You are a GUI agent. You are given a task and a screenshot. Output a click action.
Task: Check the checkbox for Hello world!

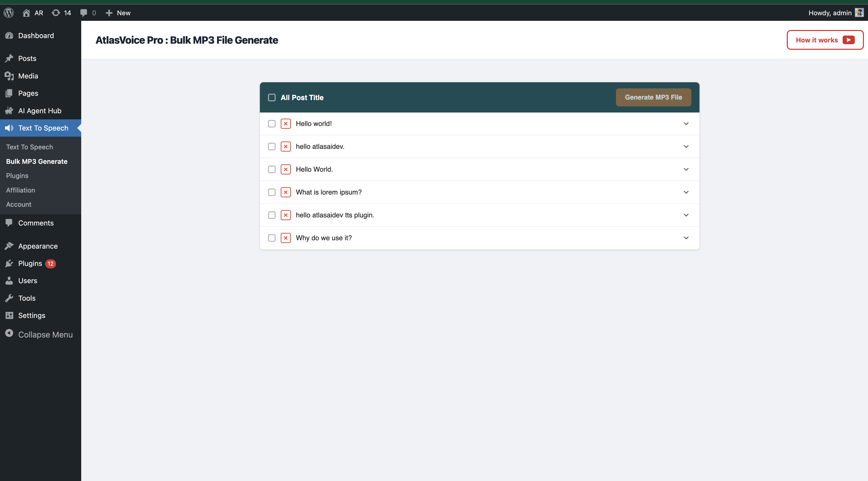click(x=272, y=124)
